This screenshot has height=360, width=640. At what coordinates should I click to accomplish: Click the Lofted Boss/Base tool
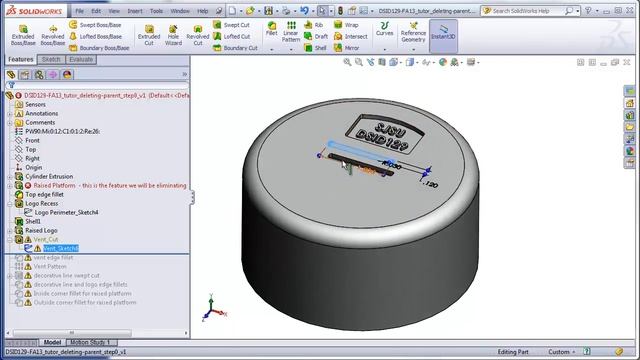[x=96, y=36]
